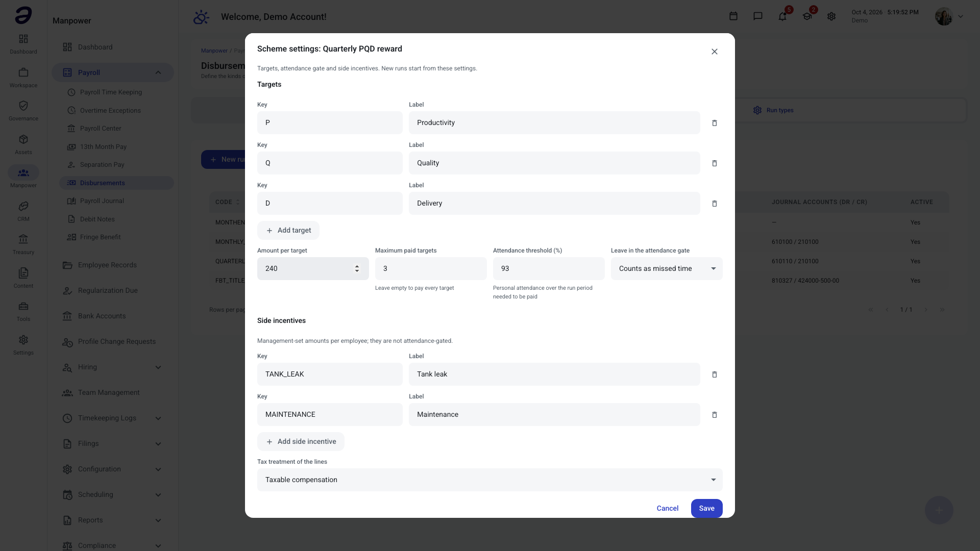Open CRM in the icon rail

pos(23,211)
